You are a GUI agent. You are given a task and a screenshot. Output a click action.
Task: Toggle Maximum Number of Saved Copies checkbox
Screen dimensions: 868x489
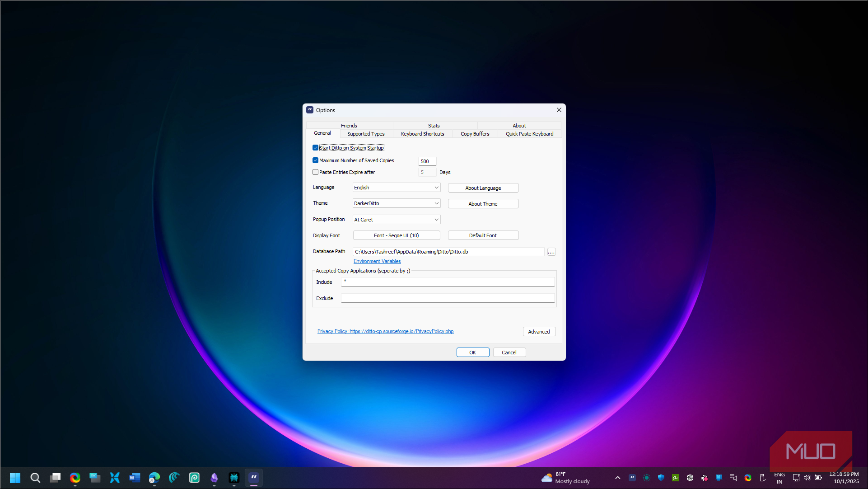pyautogui.click(x=315, y=160)
